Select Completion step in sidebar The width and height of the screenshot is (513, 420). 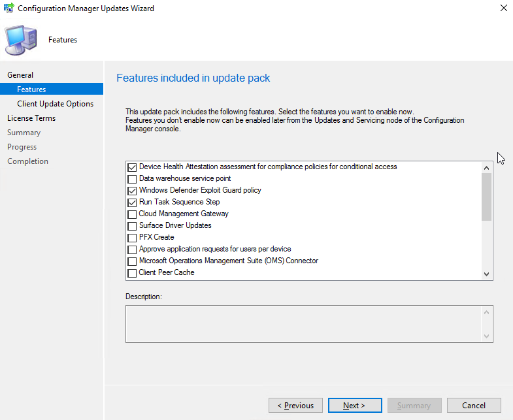point(28,161)
